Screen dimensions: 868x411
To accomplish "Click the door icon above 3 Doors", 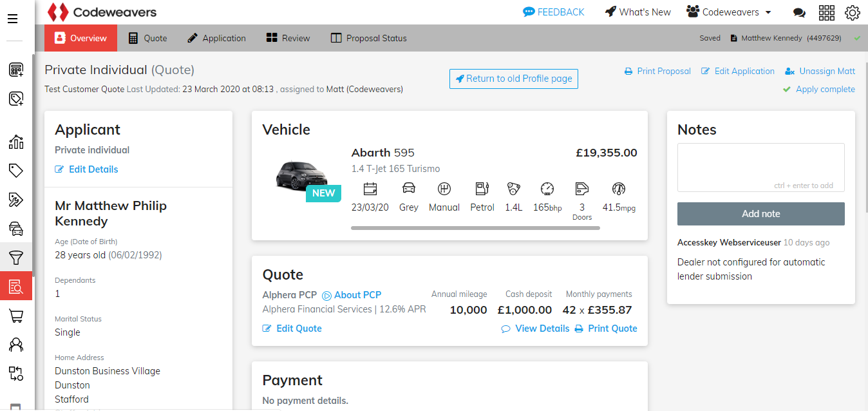I will click(582, 189).
